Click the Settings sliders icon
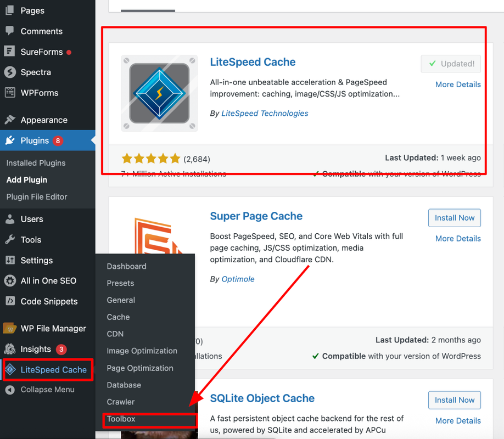This screenshot has width=504, height=439. coord(10,260)
